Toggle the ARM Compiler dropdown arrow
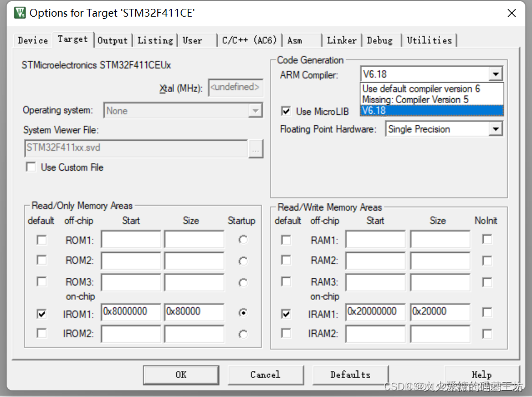Viewport: 532px width, 397px height. click(495, 74)
